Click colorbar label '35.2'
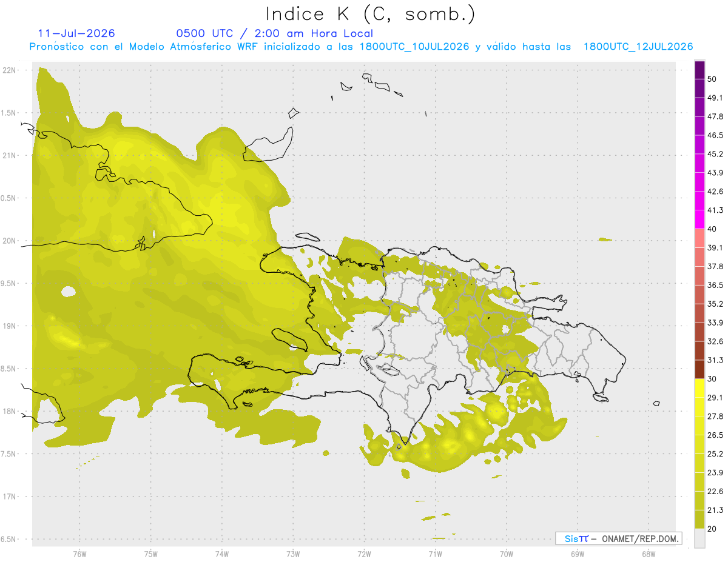 click(x=715, y=304)
